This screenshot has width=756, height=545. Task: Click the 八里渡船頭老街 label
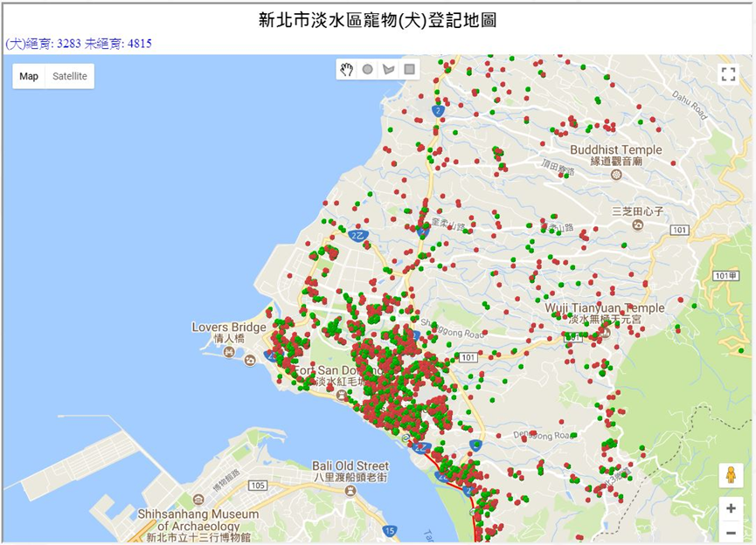(x=350, y=478)
